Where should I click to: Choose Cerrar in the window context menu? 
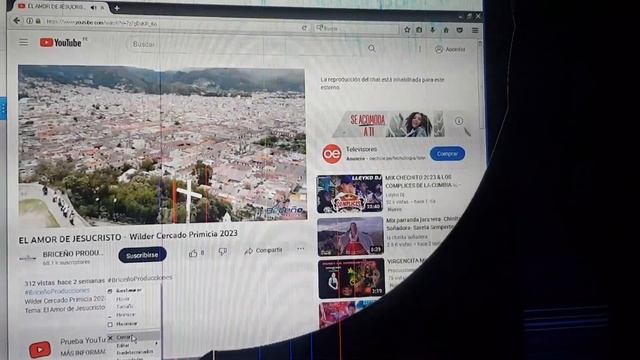tap(133, 338)
